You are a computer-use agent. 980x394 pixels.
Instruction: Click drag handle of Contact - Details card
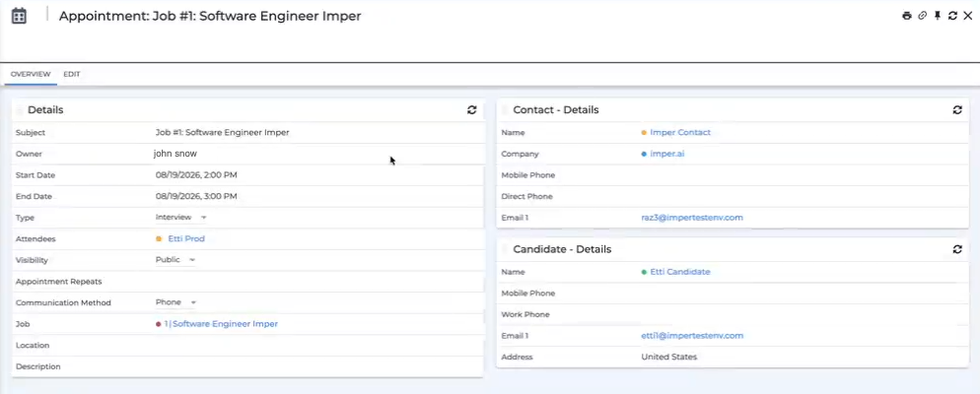click(x=506, y=110)
